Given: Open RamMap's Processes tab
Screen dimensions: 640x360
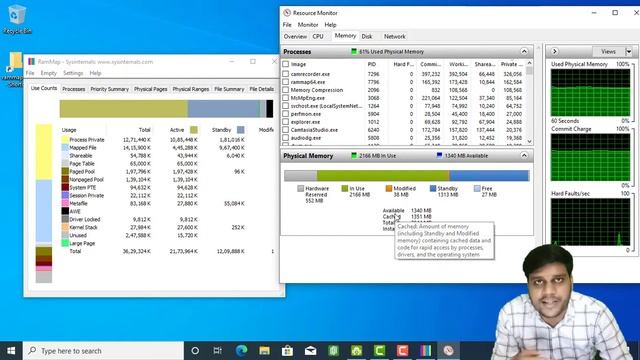Looking at the screenshot, I should 73,89.
